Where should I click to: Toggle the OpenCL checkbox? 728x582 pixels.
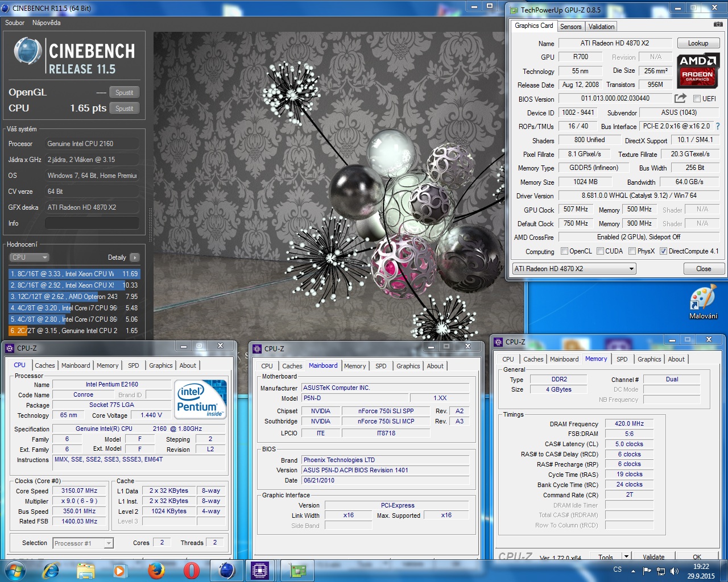pyautogui.click(x=564, y=251)
